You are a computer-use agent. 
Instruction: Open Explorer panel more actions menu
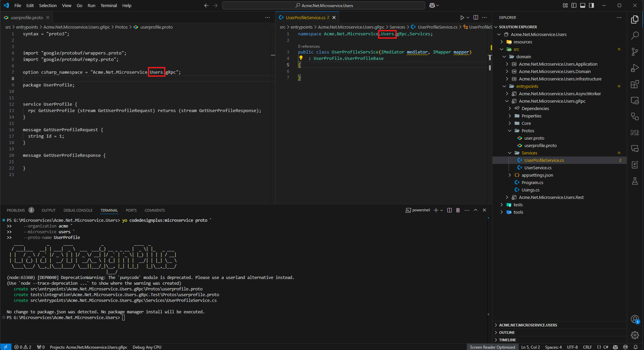pyautogui.click(x=619, y=17)
